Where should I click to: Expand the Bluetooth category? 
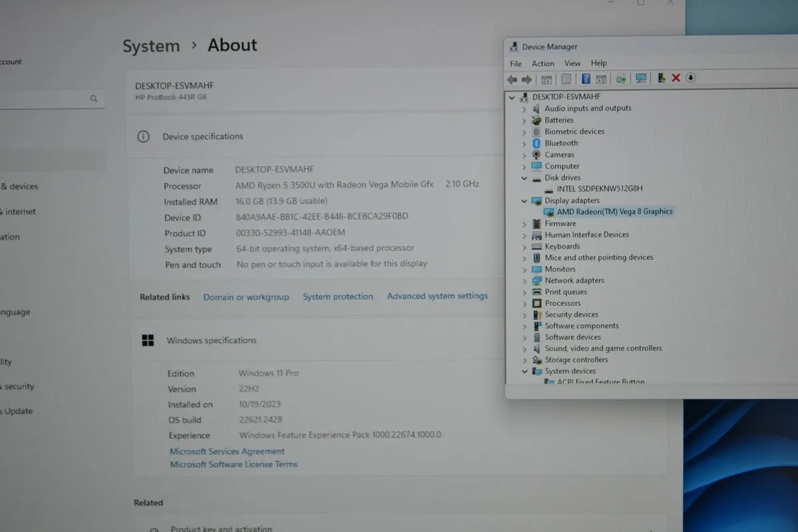click(524, 142)
